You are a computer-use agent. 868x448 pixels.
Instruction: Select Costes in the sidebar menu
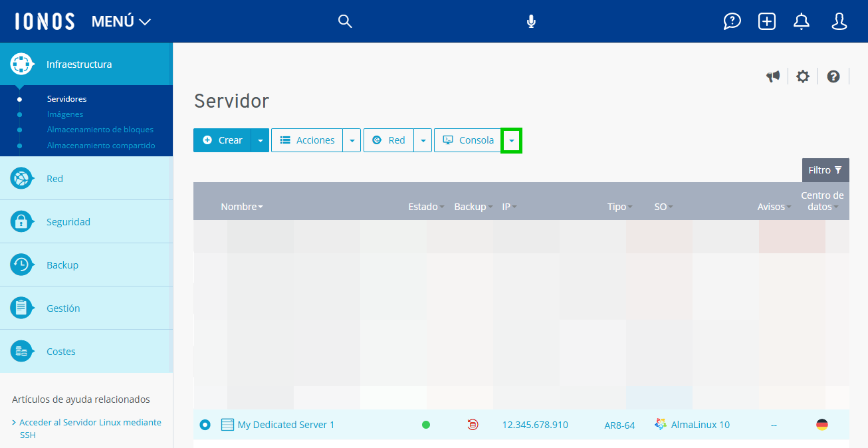coord(62,350)
